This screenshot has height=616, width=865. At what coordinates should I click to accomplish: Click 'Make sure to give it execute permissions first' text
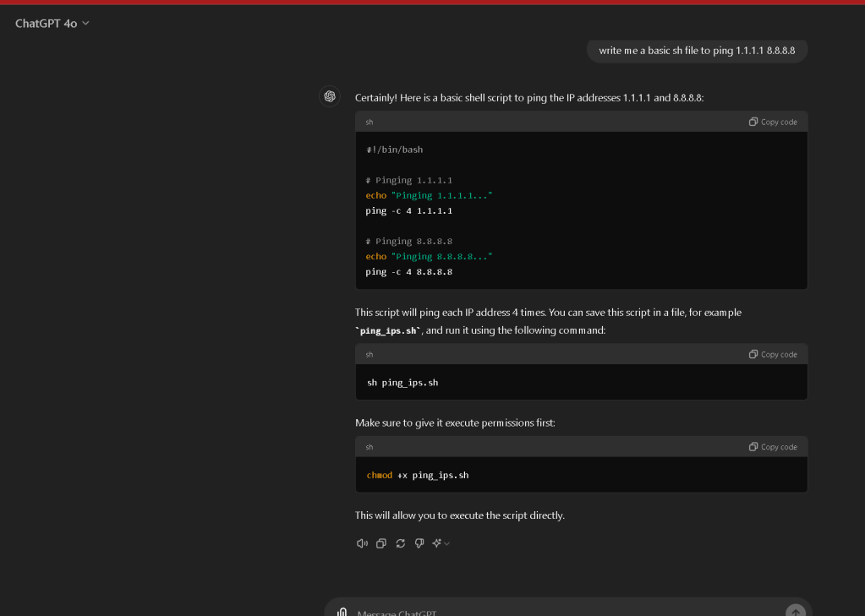pos(455,423)
